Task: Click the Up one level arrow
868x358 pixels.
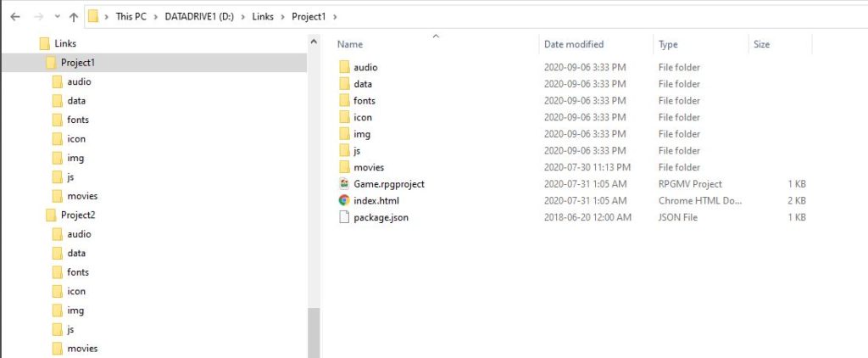Action: coord(74,17)
